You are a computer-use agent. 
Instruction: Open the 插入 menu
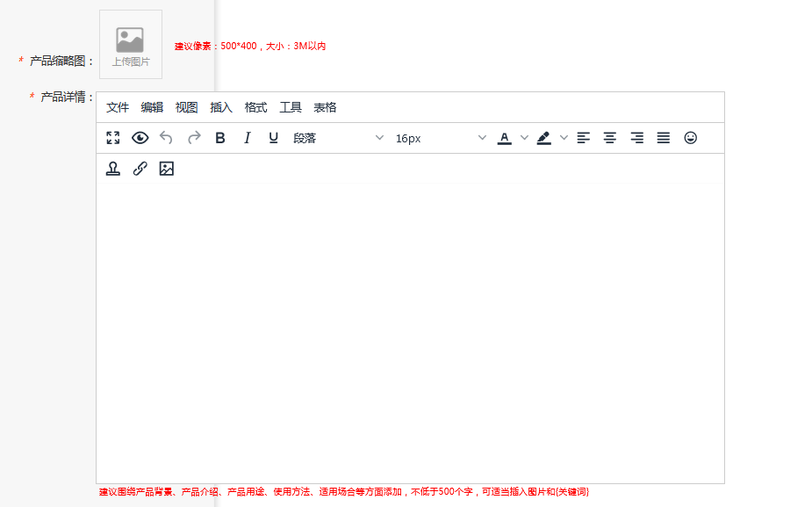point(221,107)
